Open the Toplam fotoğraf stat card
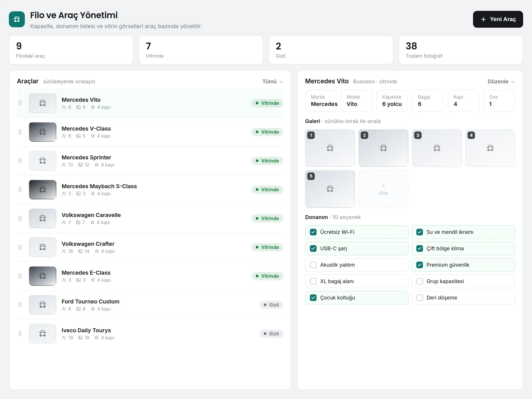532x399 pixels. (461, 50)
